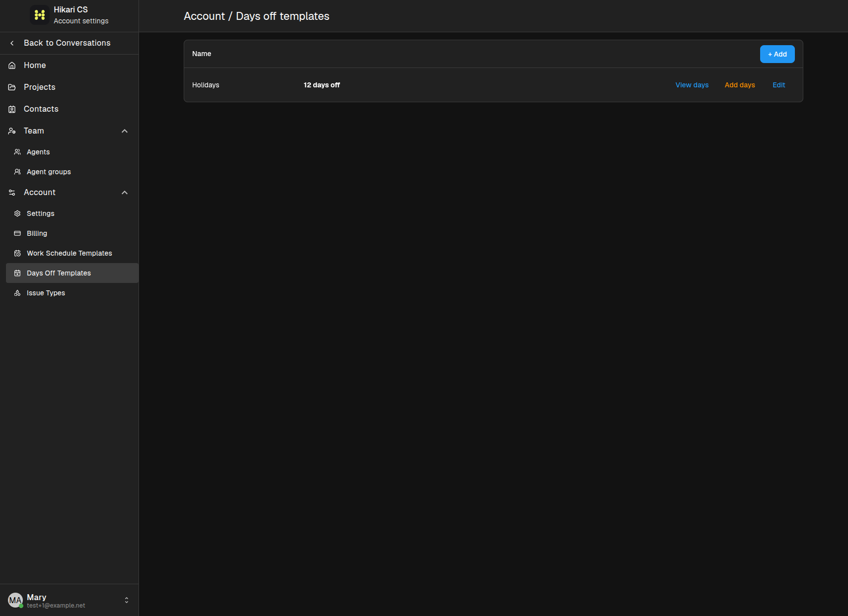Open View days for Holidays
The width and height of the screenshot is (848, 616).
coord(692,85)
